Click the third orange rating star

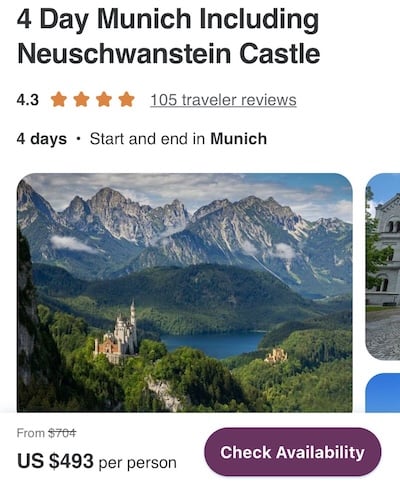[x=104, y=100]
